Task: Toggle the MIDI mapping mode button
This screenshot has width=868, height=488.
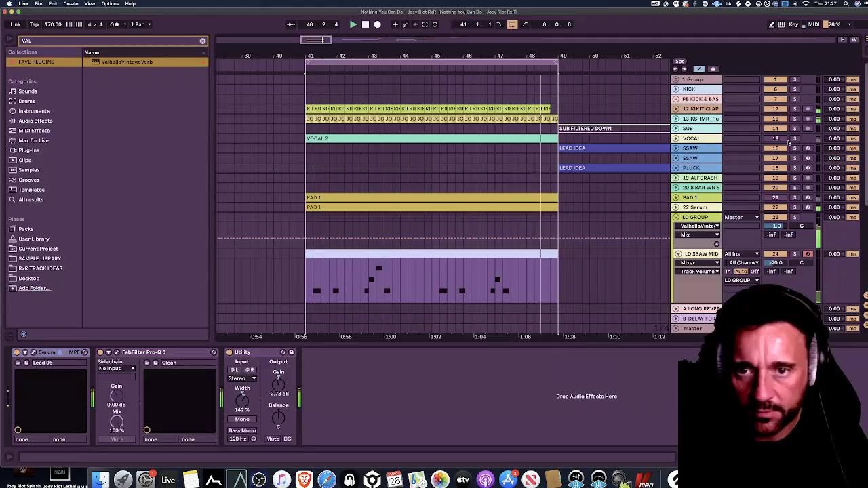Action: click(813, 24)
